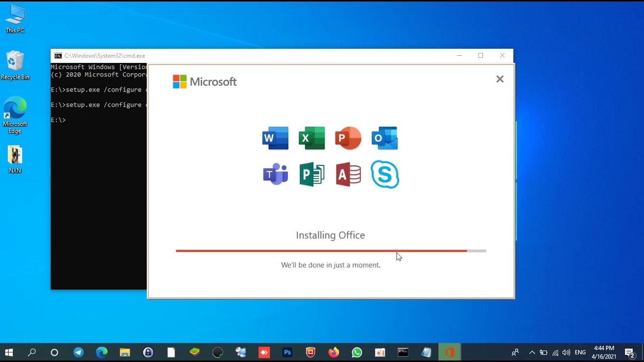Open Microsoft Edge from the taskbar

pyautogui.click(x=102, y=352)
